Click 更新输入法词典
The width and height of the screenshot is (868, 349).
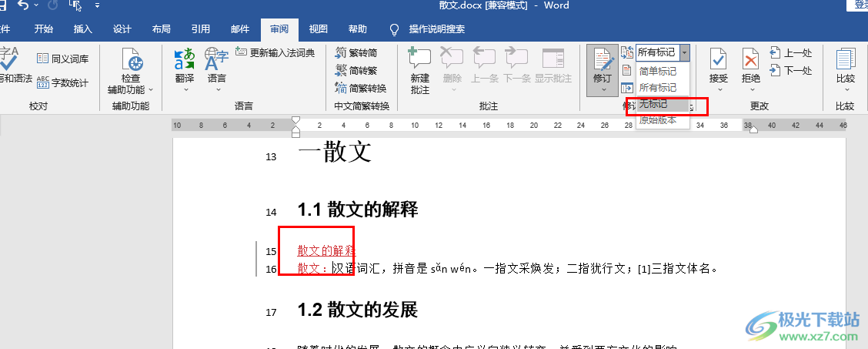click(x=275, y=52)
